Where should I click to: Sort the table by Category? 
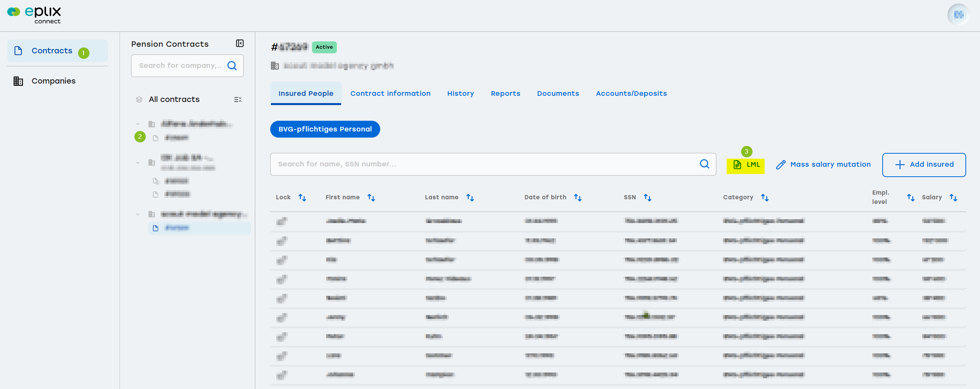click(x=765, y=197)
